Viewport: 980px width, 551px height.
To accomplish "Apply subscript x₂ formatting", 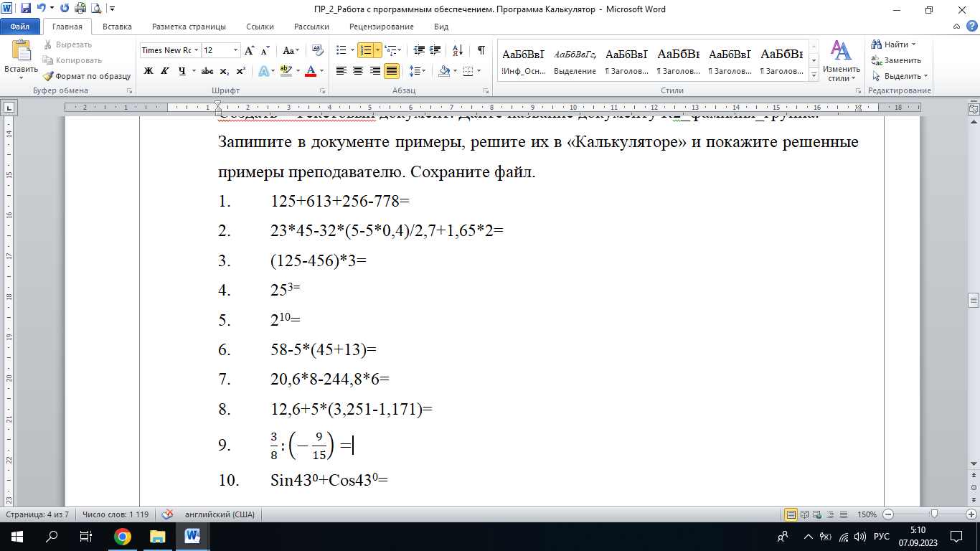I will coord(225,71).
